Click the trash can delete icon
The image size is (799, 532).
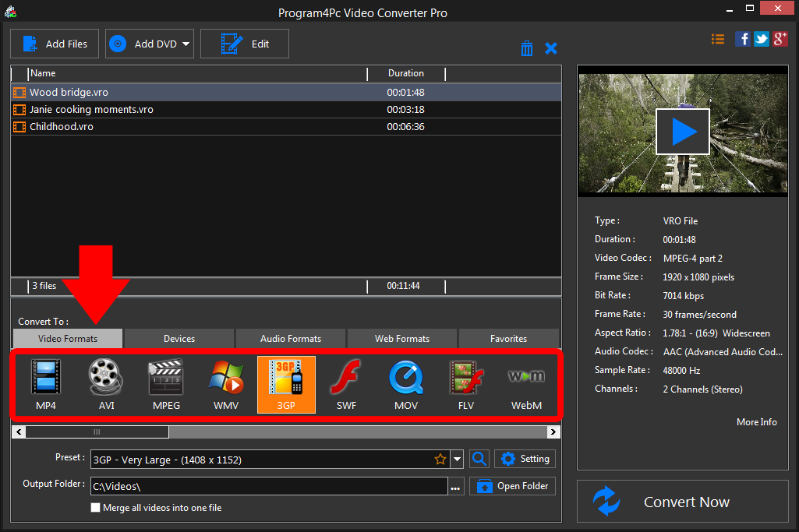(527, 48)
